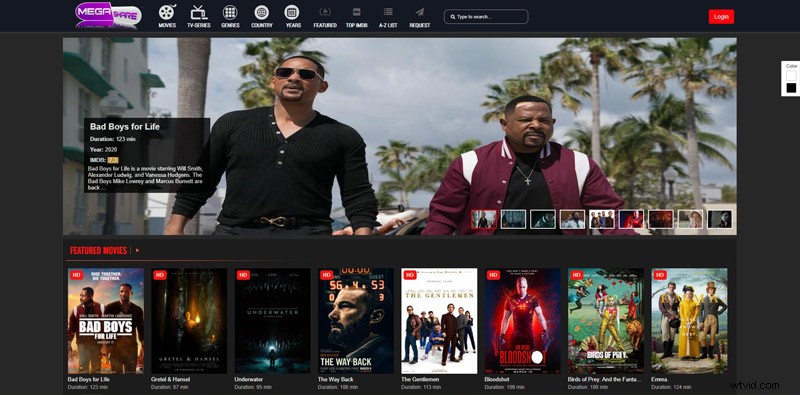Select the ninth slider thumbnail
Screen dimensions: 800x395
click(x=719, y=219)
